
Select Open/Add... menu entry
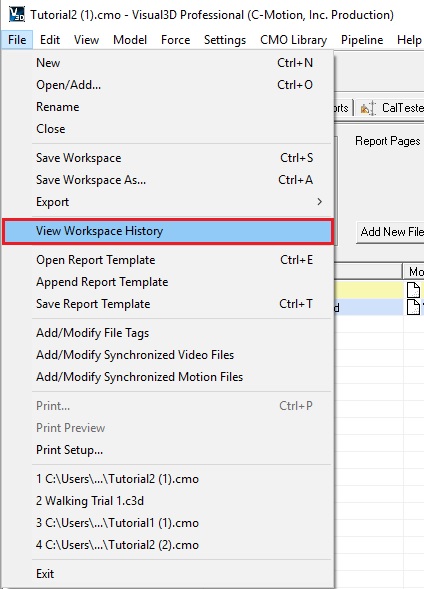point(168,85)
